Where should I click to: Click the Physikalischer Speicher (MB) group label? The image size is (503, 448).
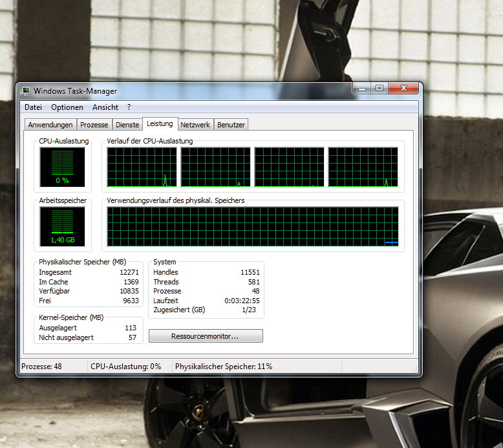click(x=83, y=262)
